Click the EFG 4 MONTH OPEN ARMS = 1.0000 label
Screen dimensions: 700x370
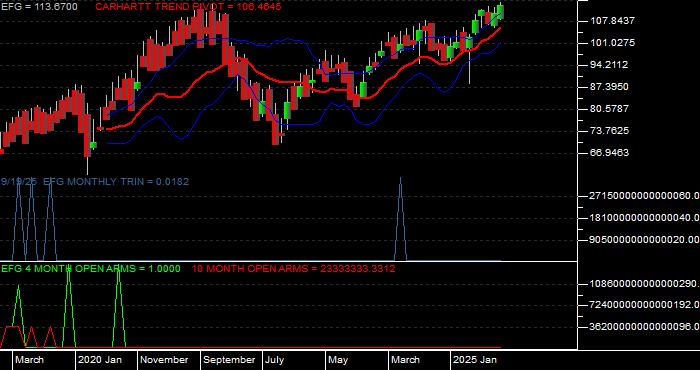[x=91, y=269]
